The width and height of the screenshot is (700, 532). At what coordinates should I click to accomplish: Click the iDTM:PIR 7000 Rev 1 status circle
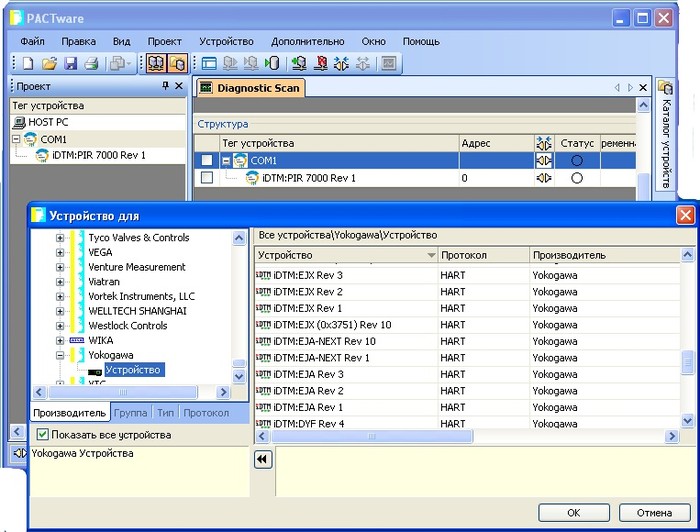click(577, 178)
